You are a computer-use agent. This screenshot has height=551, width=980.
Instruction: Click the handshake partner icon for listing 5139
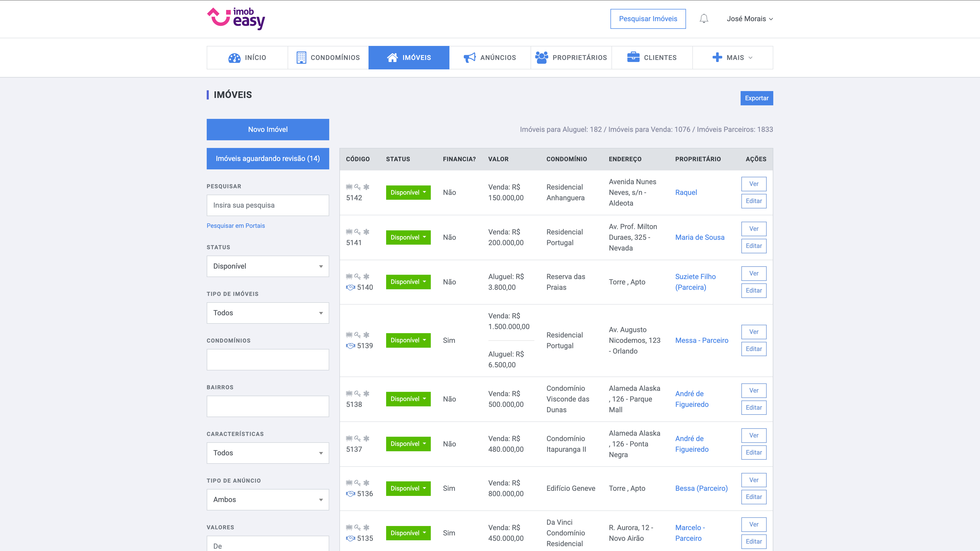tap(350, 346)
